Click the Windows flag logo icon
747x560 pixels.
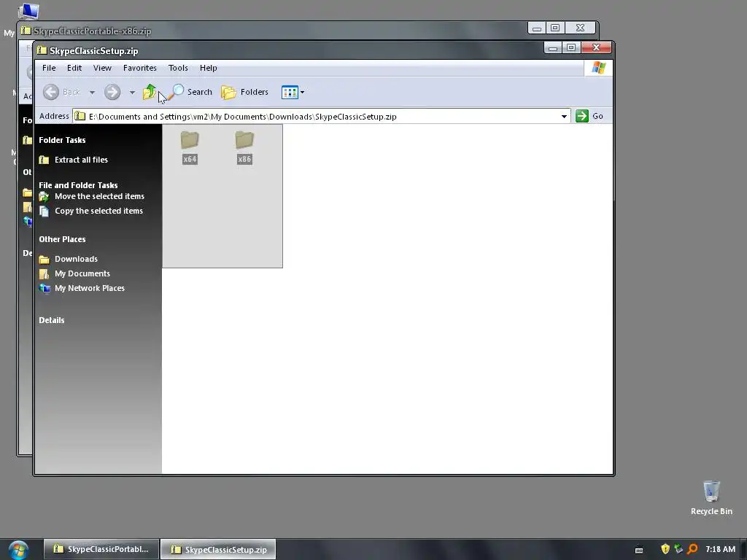pos(598,68)
